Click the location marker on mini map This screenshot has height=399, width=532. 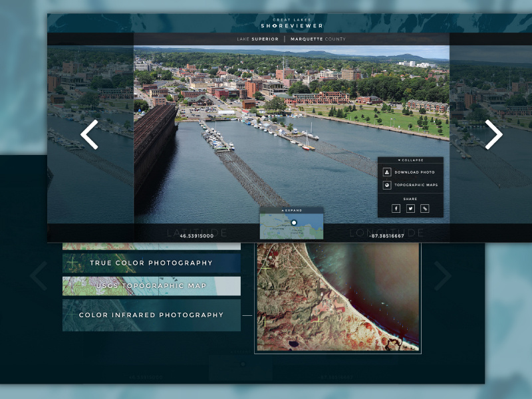294,223
